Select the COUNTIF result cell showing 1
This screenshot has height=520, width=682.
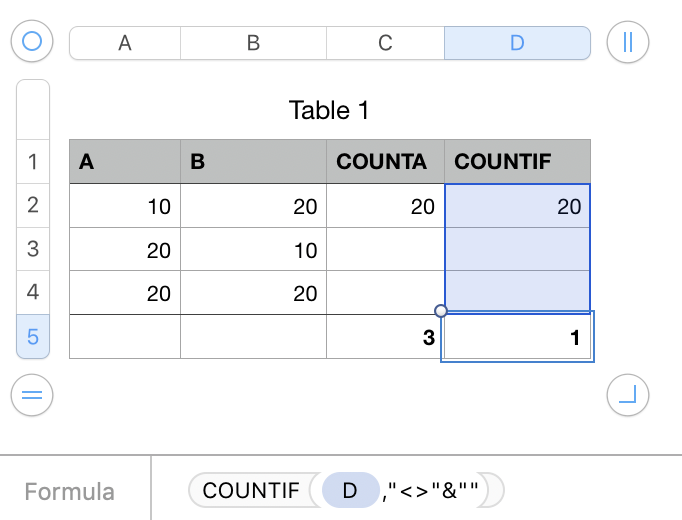[517, 338]
